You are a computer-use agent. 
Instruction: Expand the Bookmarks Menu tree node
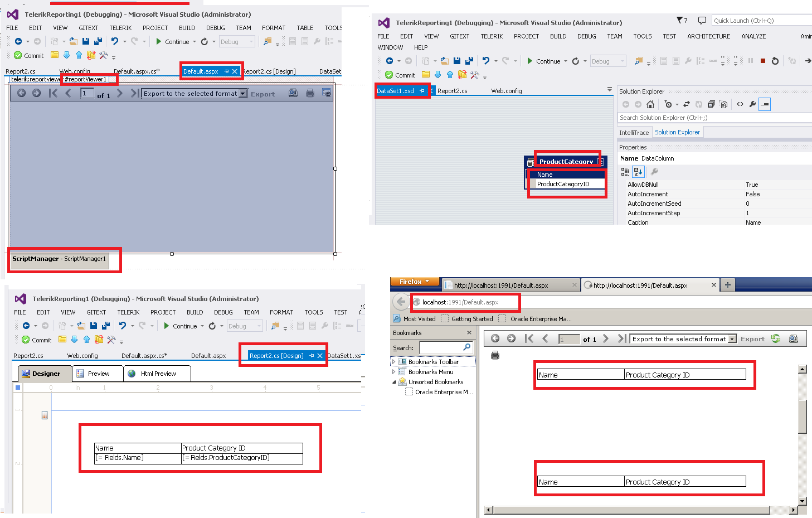pyautogui.click(x=393, y=372)
